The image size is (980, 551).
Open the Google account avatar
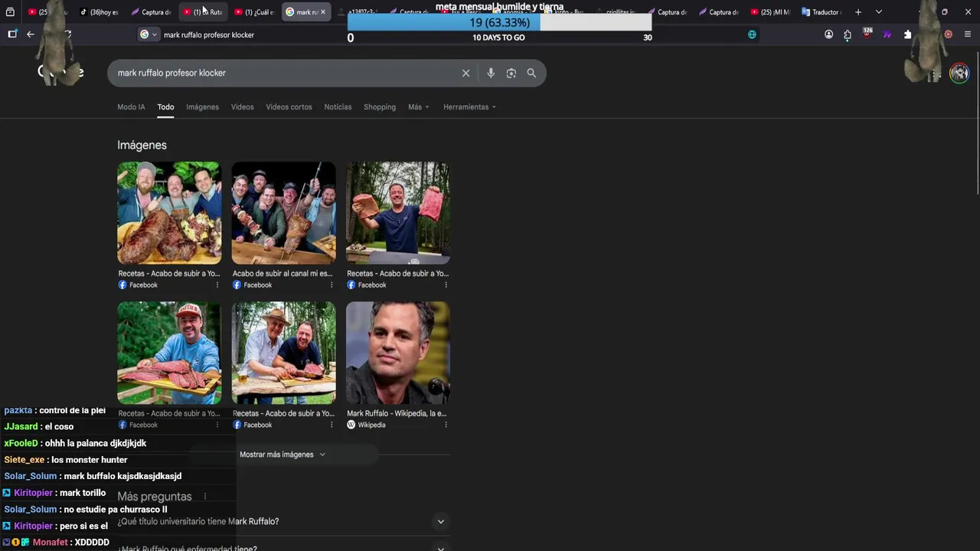[959, 73]
